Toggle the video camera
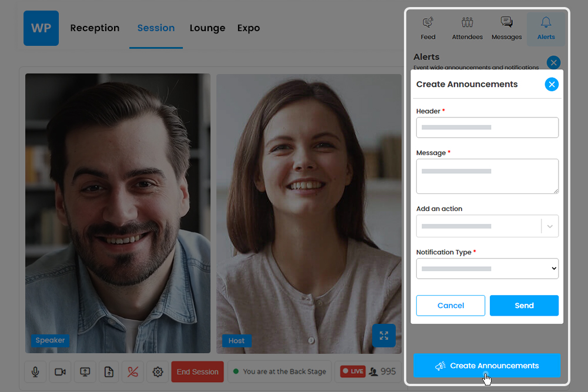This screenshot has width=588, height=392. (x=60, y=371)
